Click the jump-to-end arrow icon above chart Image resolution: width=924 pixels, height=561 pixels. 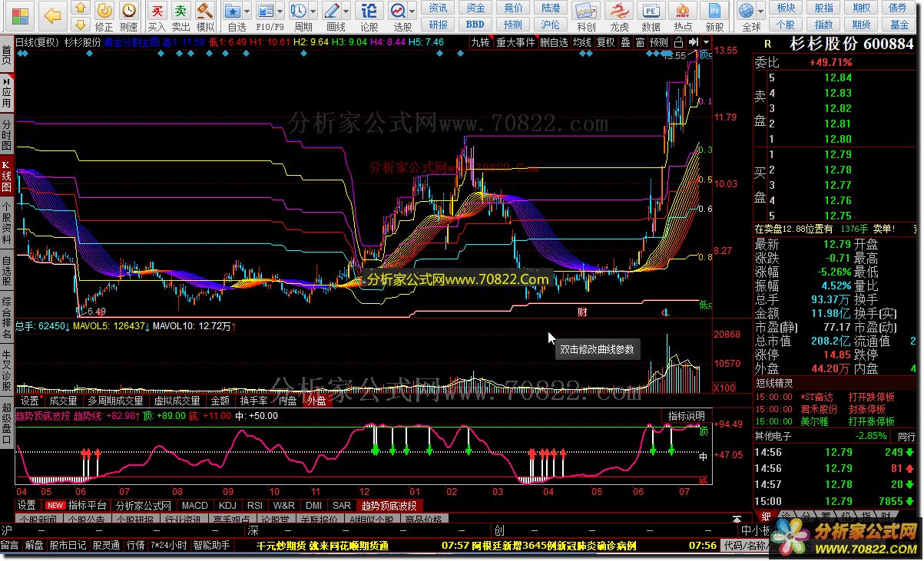pos(694,42)
